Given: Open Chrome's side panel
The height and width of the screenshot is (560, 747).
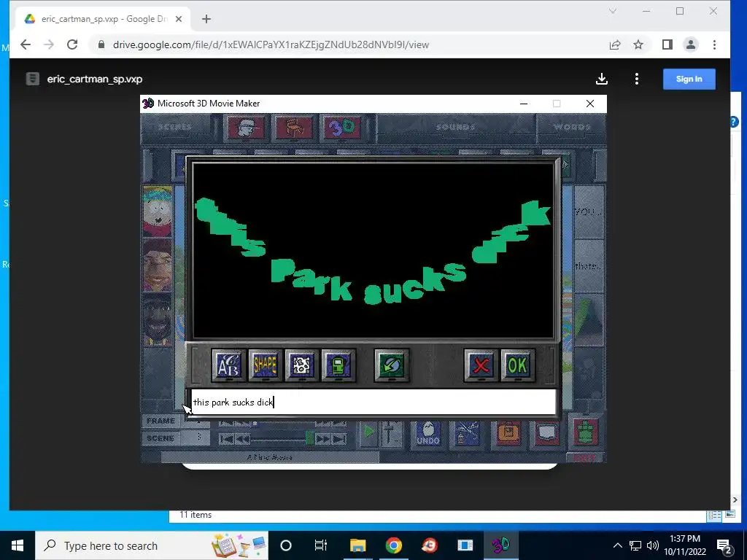Looking at the screenshot, I should [667, 44].
